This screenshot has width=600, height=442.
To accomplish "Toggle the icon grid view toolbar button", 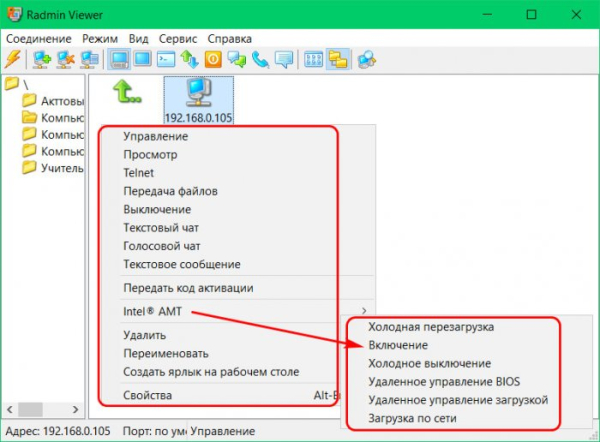I will coord(314,60).
